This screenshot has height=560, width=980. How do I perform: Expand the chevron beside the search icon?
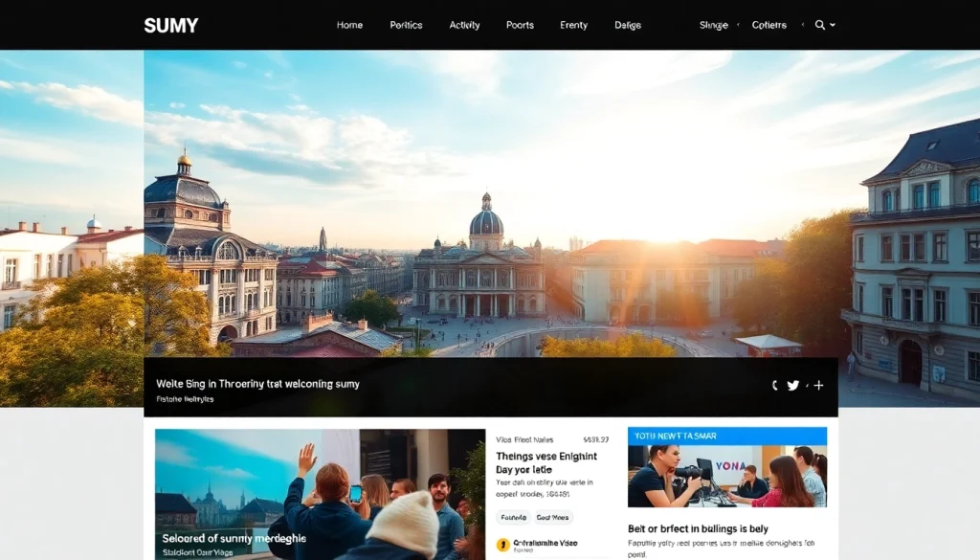click(x=833, y=25)
